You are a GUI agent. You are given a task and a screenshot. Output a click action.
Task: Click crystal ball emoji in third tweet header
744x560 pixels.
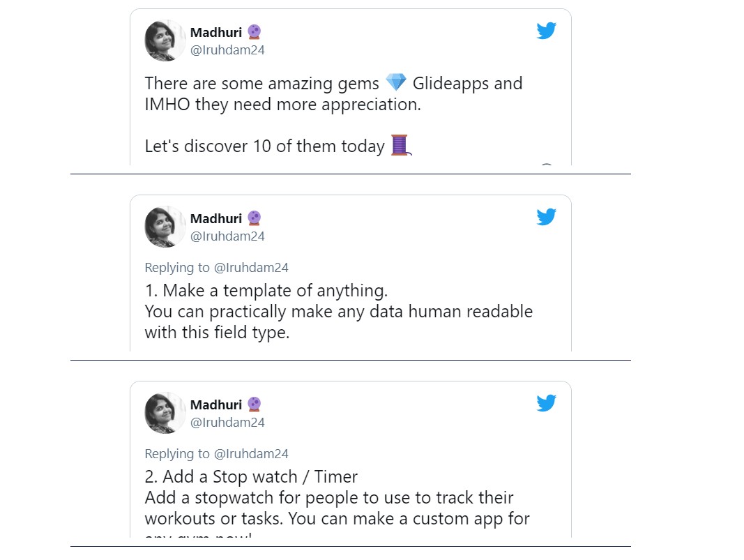(255, 404)
